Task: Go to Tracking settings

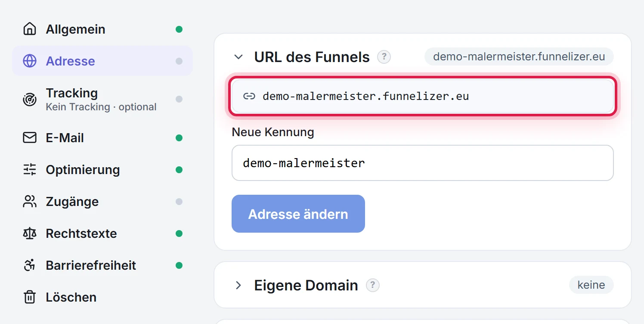Action: pyautogui.click(x=102, y=99)
